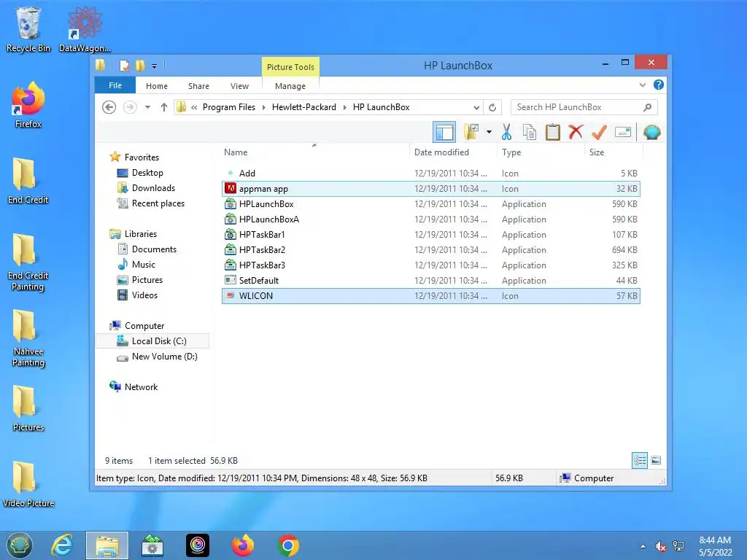This screenshot has height=560, width=747.
Task: Open the File ribbon tab
Action: point(115,85)
